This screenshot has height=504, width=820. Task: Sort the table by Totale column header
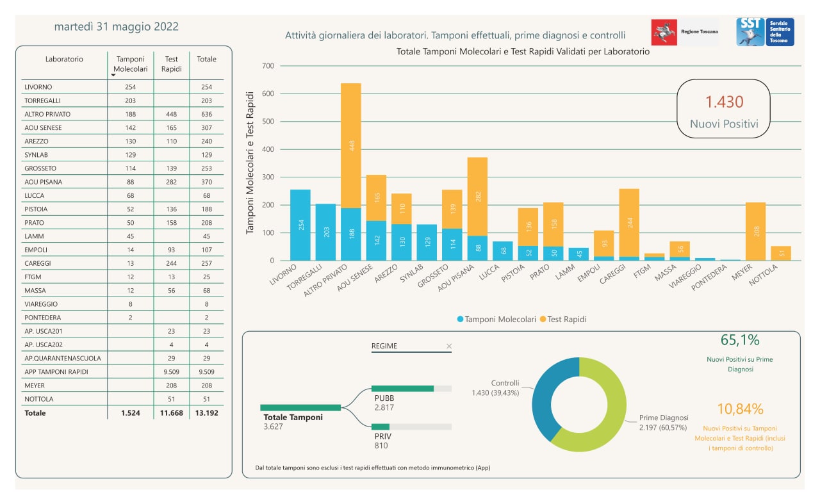[206, 59]
